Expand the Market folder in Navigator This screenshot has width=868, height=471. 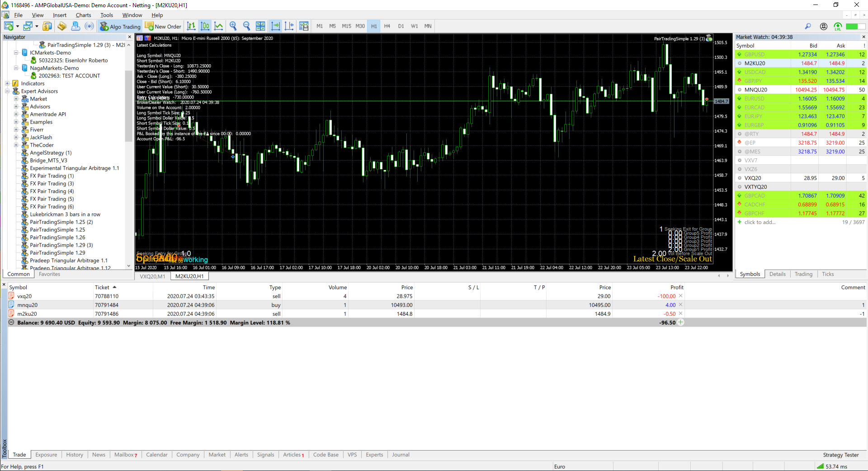(x=16, y=99)
